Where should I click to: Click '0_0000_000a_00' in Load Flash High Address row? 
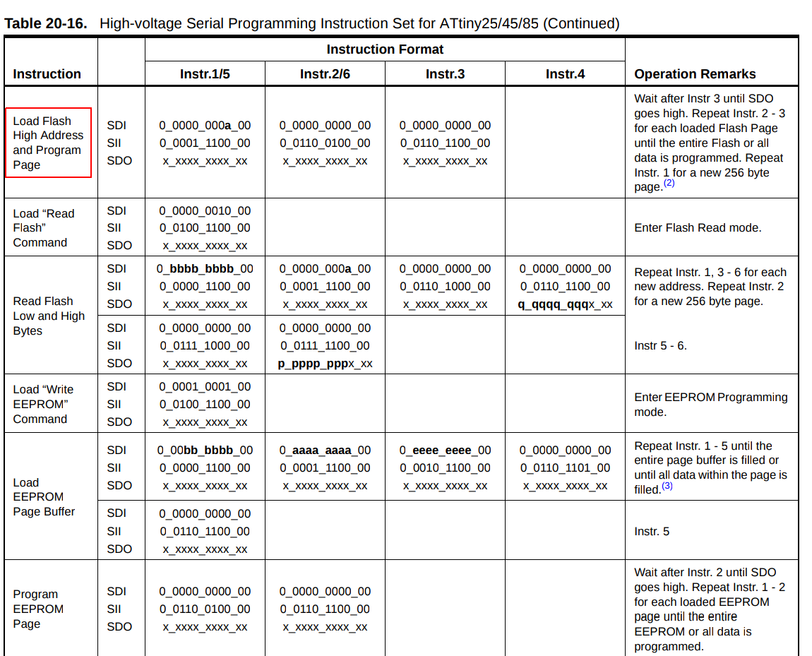(x=205, y=125)
